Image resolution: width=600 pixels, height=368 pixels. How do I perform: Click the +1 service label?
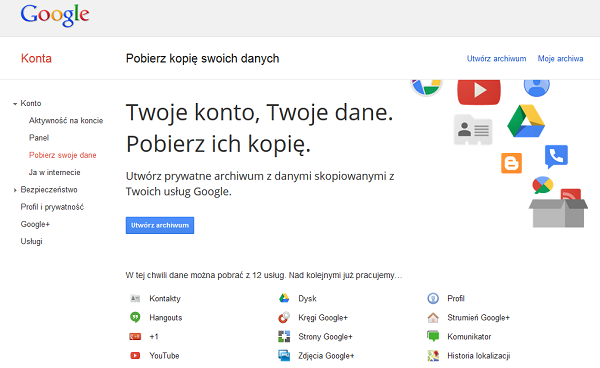pos(154,337)
